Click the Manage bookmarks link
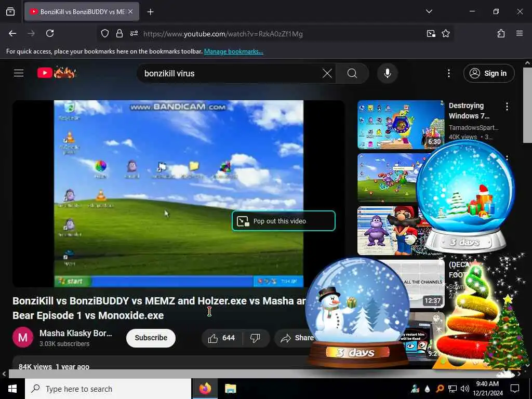This screenshot has width=532, height=399. 233,51
